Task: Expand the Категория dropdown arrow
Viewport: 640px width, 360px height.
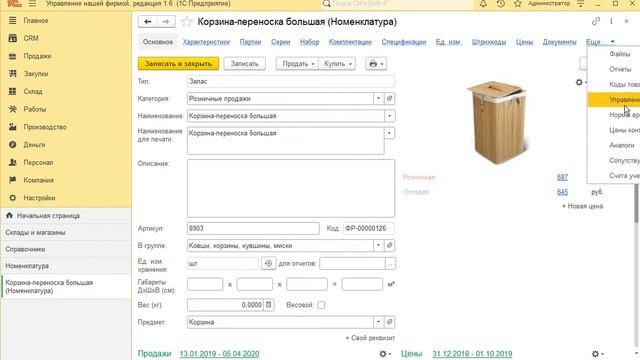Action: point(378,98)
